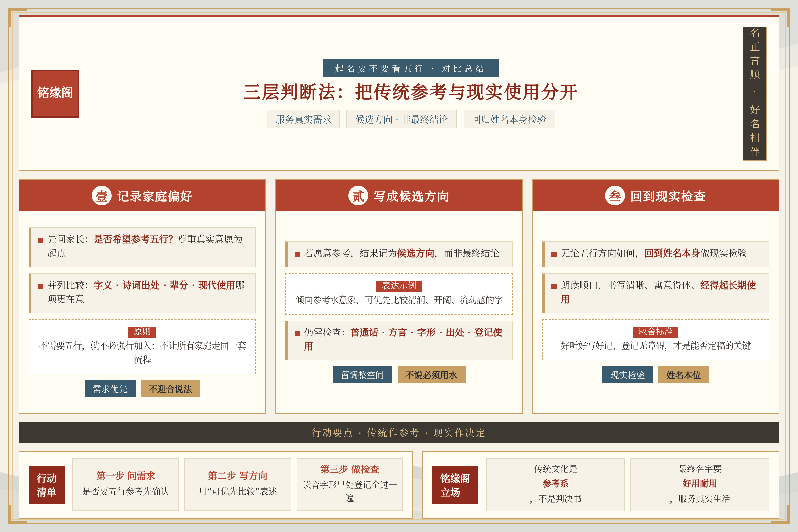Click the 最终名字要好用耐用 card
798x532 pixels.
point(700,484)
